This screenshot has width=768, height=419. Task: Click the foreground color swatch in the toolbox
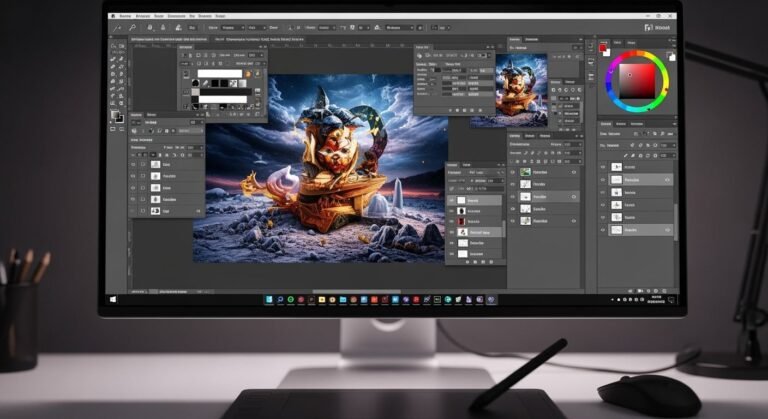coord(115,115)
